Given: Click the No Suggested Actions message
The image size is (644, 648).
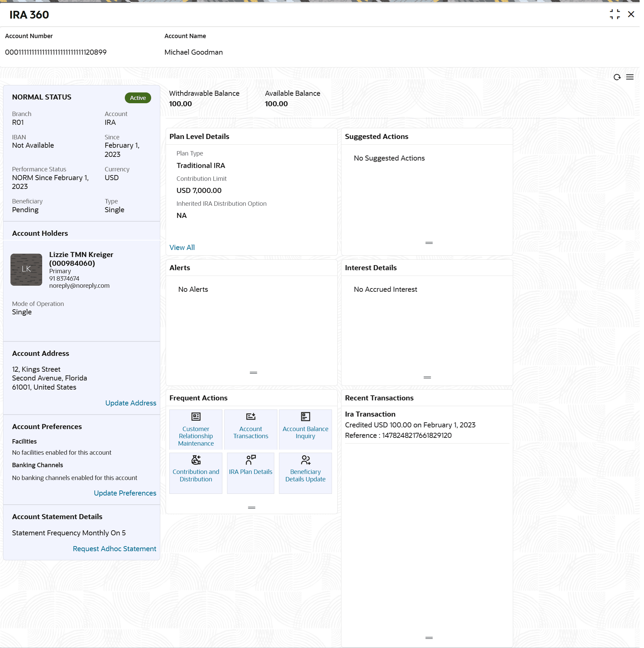Looking at the screenshot, I should pyautogui.click(x=389, y=158).
